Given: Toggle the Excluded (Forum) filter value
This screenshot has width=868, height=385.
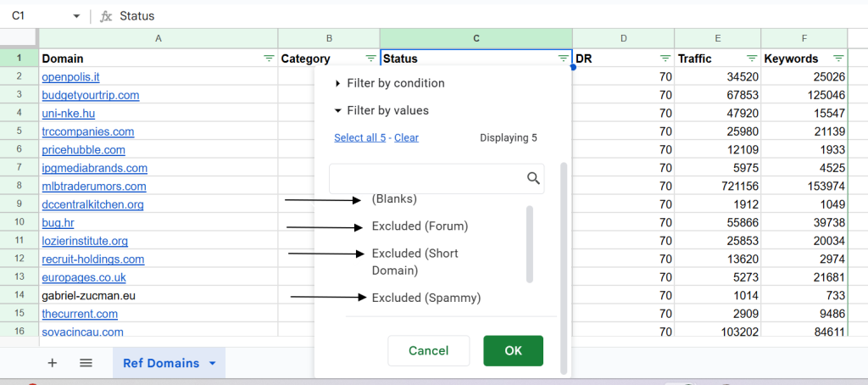Looking at the screenshot, I should [x=420, y=226].
